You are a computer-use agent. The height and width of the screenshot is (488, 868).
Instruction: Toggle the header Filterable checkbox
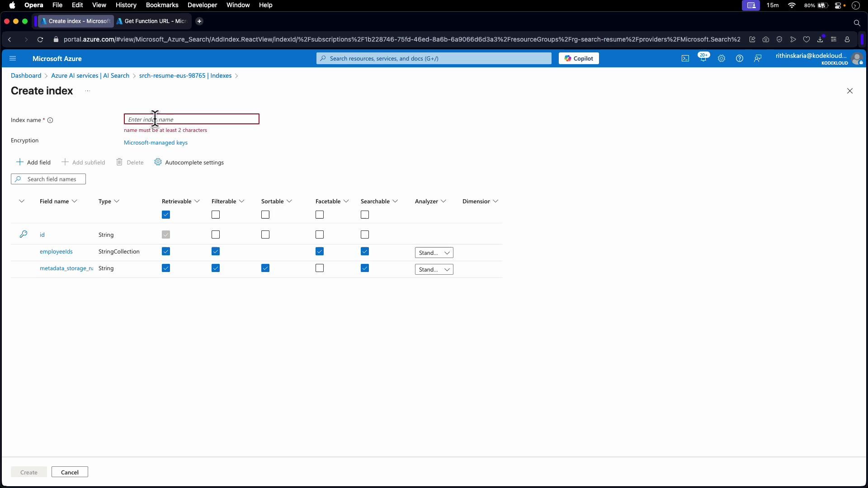(216, 215)
